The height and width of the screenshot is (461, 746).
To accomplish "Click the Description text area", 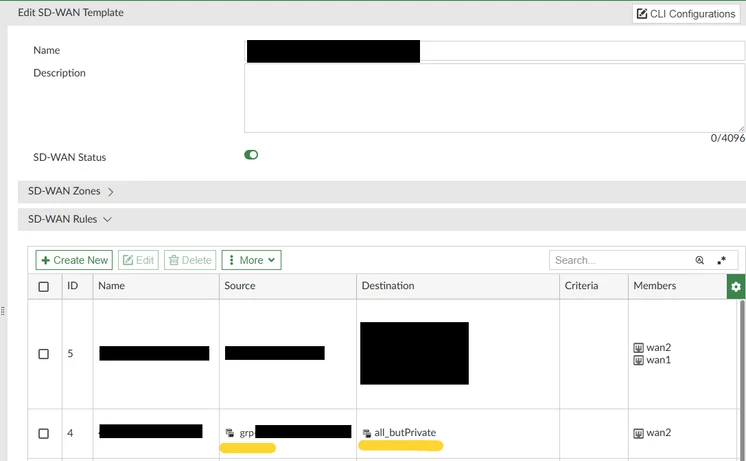I will coord(495,98).
